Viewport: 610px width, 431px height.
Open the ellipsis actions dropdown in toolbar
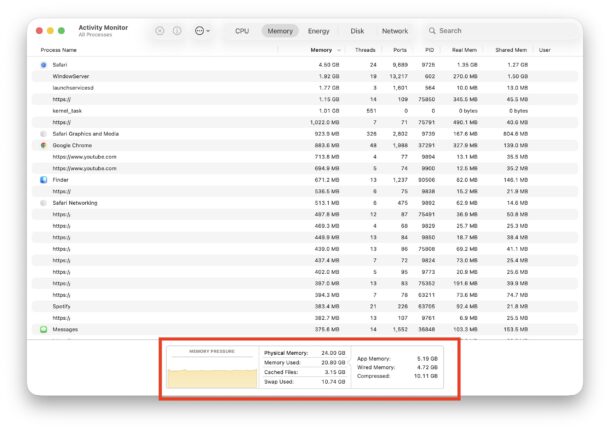[x=202, y=31]
